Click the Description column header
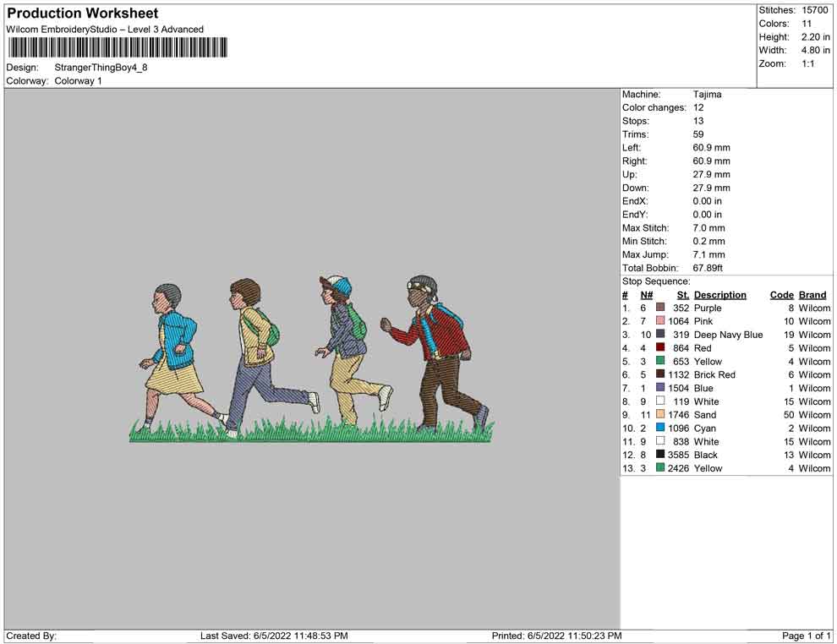The width and height of the screenshot is (837, 644). 719,295
